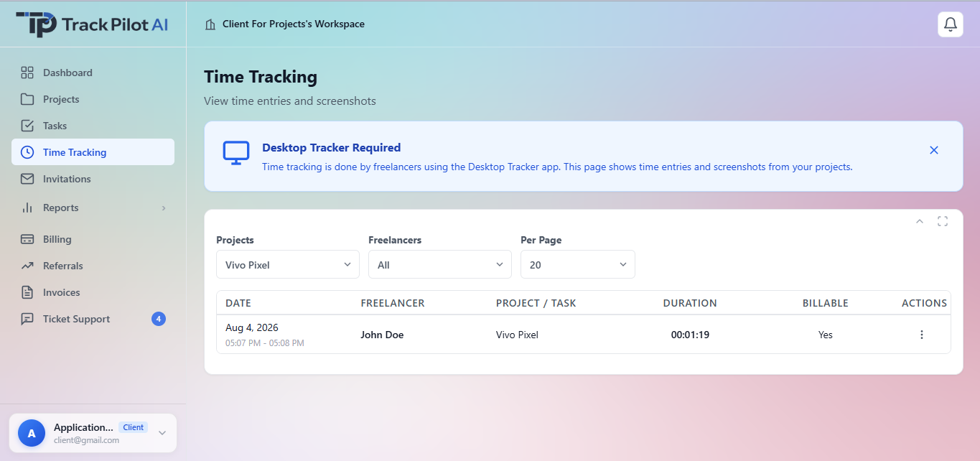Click the date Aug 4, 2026
This screenshot has height=461, width=980.
click(252, 327)
